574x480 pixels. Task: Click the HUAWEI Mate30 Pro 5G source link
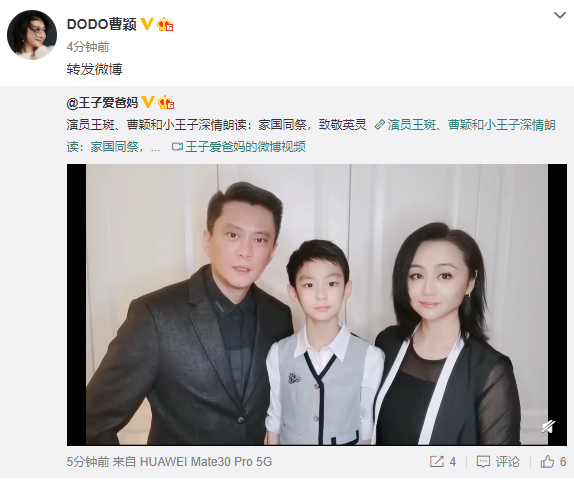(206, 462)
